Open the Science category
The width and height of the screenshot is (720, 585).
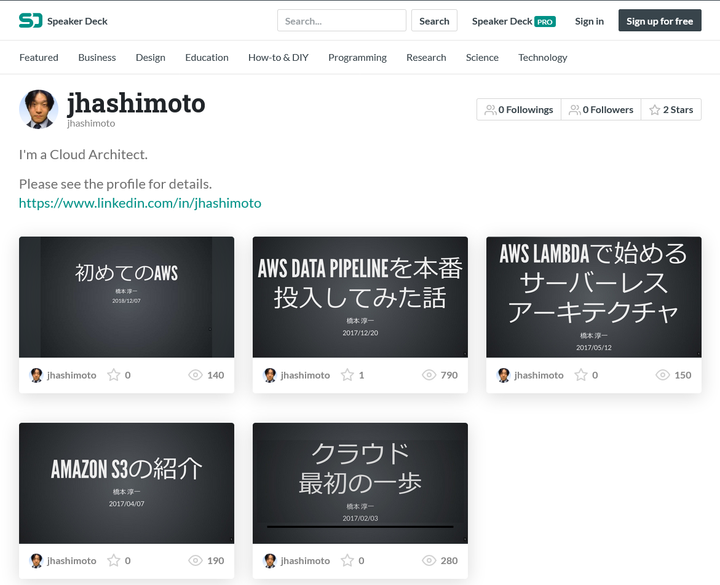482,57
